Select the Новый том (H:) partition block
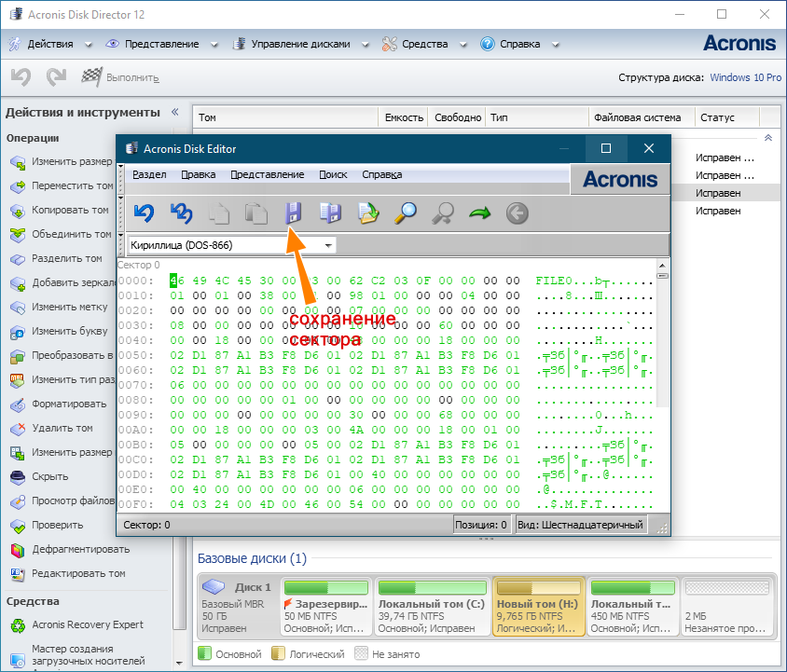The width and height of the screenshot is (787, 672). pyautogui.click(x=538, y=607)
